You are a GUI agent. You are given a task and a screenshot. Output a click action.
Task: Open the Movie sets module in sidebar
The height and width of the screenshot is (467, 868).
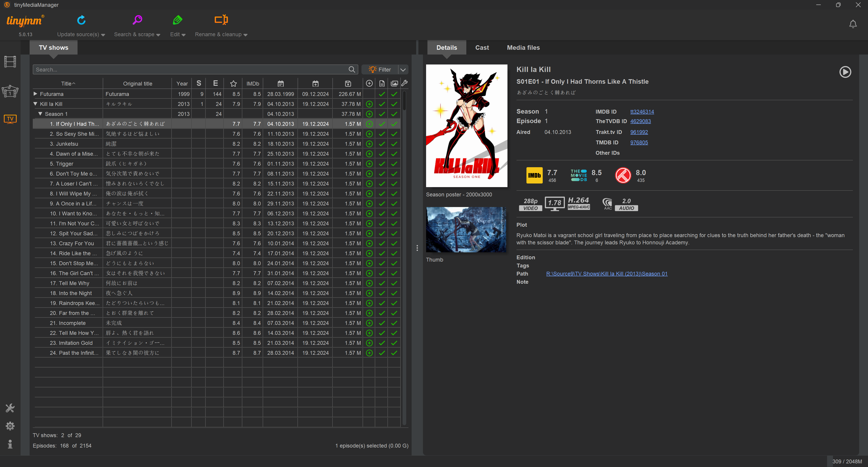coord(10,91)
